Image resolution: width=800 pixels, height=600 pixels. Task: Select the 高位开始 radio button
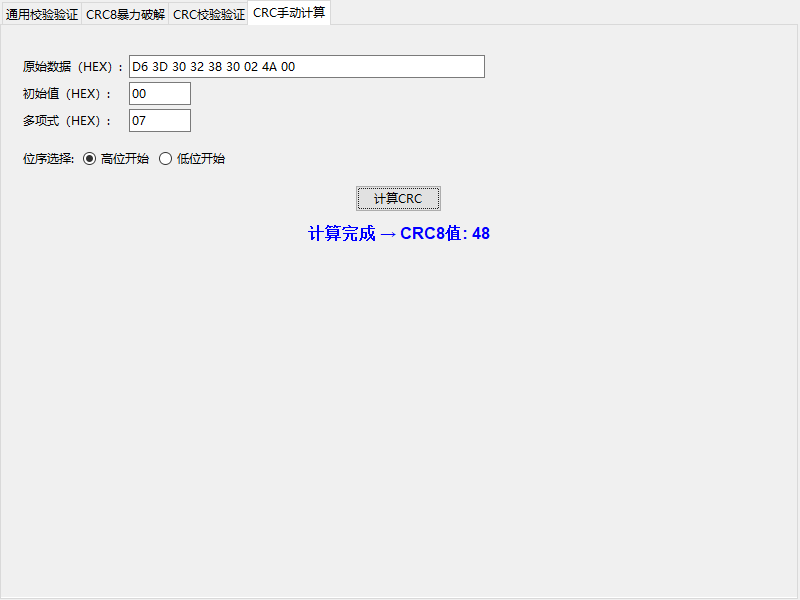coord(116,159)
